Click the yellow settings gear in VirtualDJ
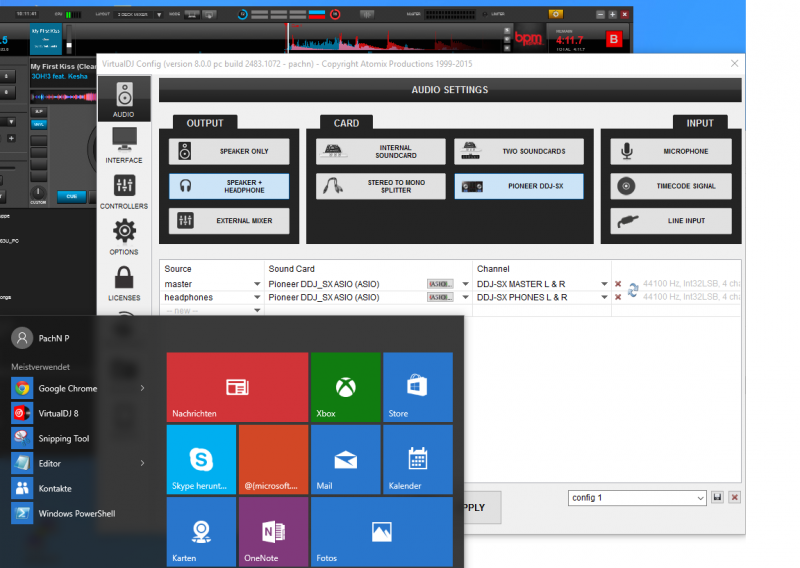The image size is (800, 568). tap(556, 14)
